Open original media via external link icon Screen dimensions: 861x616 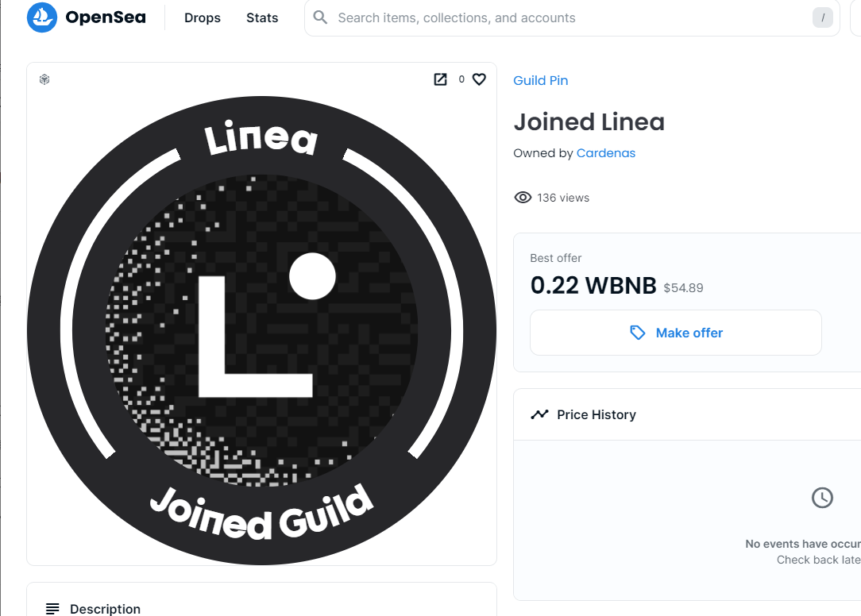click(x=440, y=79)
